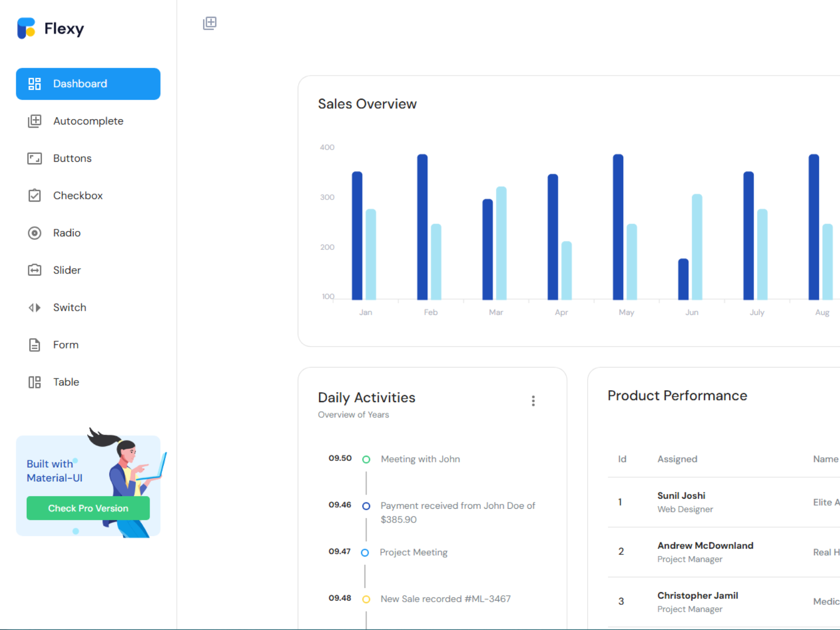
Task: Click the Slider icon in sidebar
Action: tap(35, 270)
